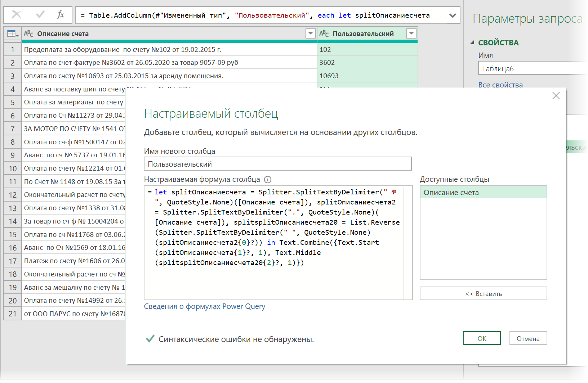Collapse the СВОЙСТВА section triangle

472,42
